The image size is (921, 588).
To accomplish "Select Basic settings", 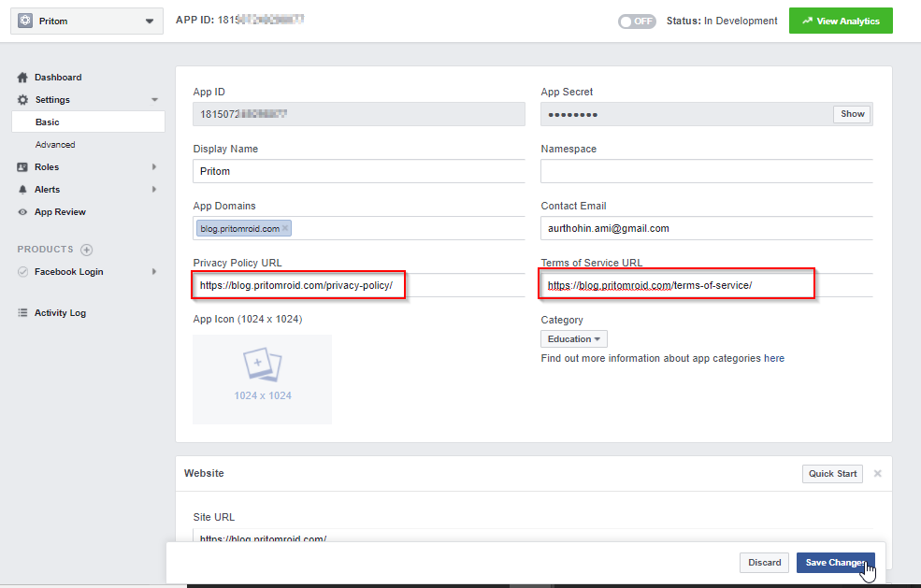I will 88,122.
